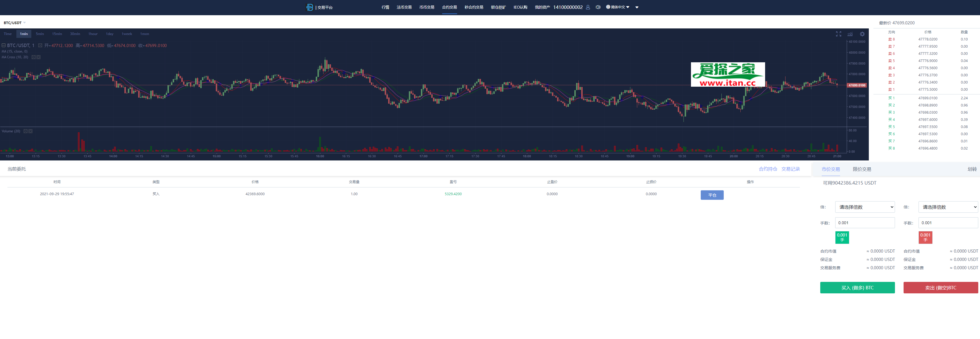Image resolution: width=980 pixels, height=339 pixels.
Task: Click sell order 卖 5 price 47776.9000
Action: pos(927,61)
